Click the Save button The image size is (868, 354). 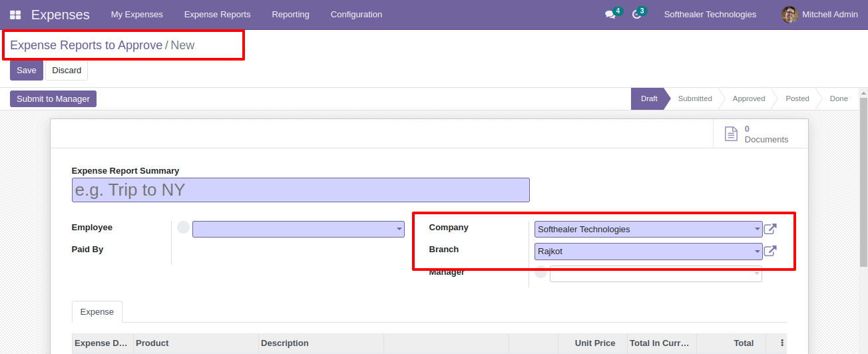[x=27, y=71]
